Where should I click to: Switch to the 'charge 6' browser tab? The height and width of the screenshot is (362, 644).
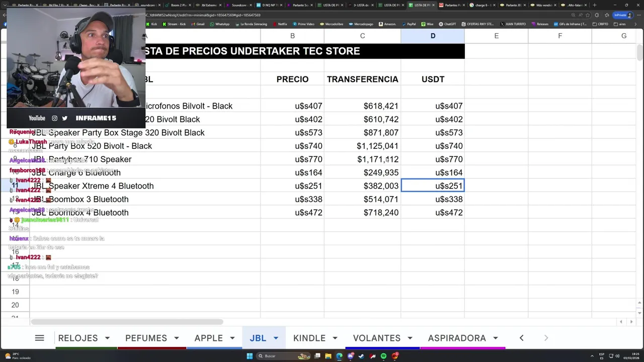(x=482, y=5)
